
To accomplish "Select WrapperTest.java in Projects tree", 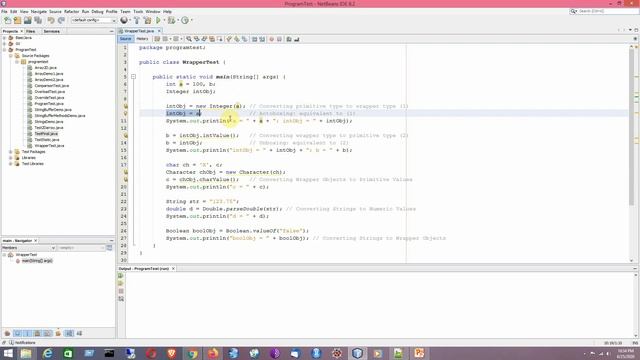I will pyautogui.click(x=49, y=146).
